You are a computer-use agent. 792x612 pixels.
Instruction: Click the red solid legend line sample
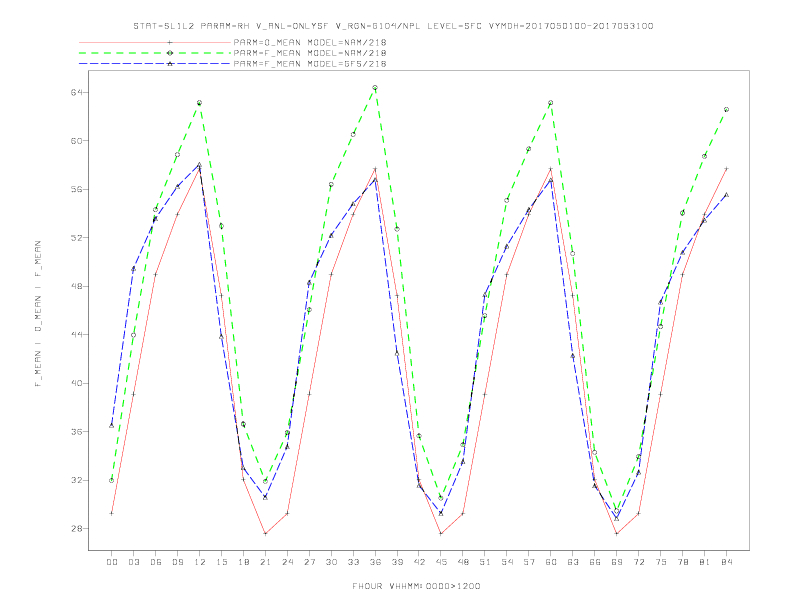coord(155,42)
